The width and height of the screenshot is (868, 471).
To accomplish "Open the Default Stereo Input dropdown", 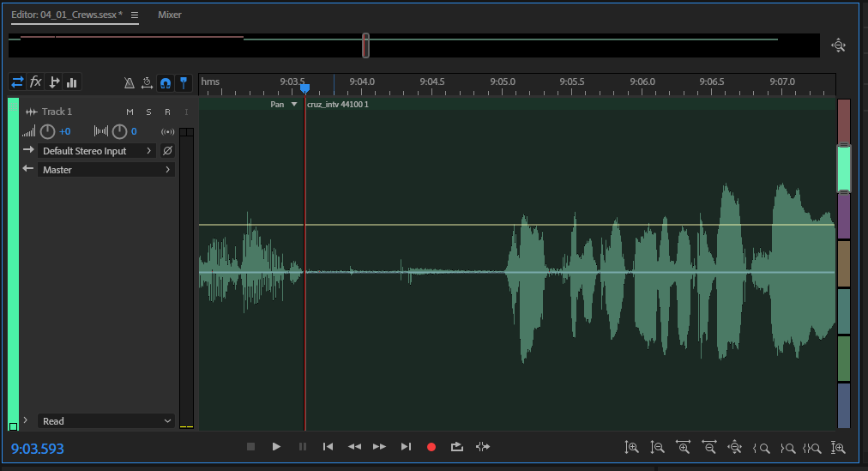I will [96, 150].
